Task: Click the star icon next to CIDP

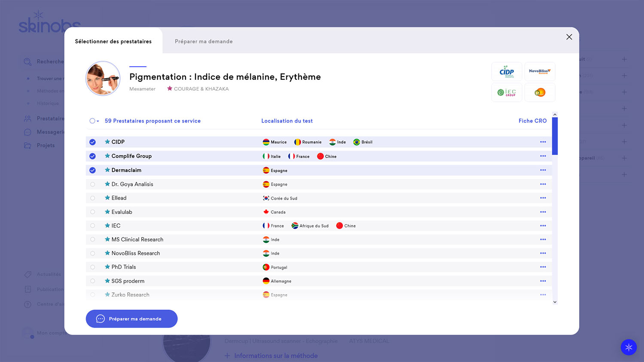Action: 107,142
